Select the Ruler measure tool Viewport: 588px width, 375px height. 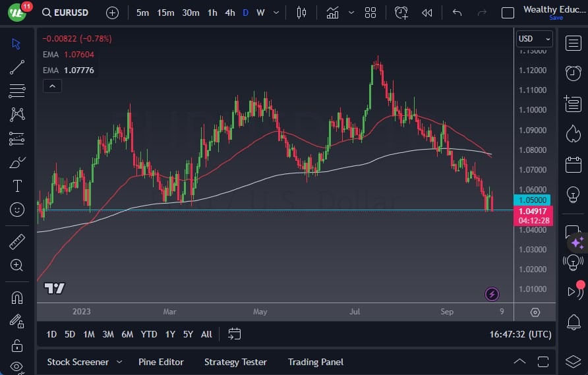[x=17, y=242]
